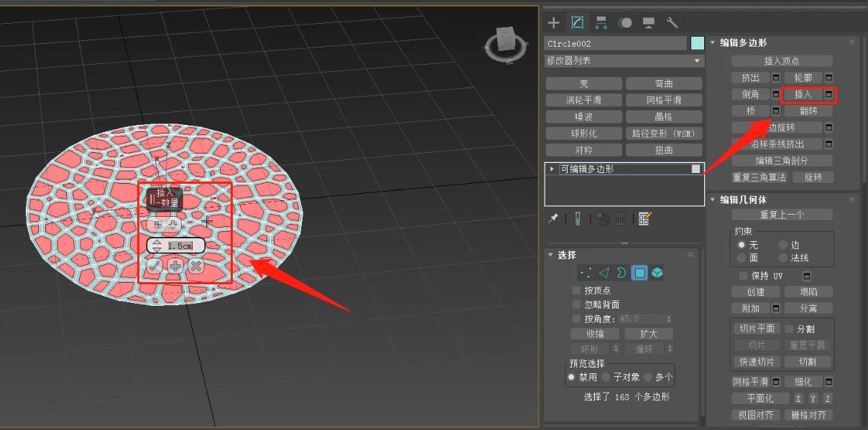Collapse the 编辑几何体 rollout

coord(713,200)
